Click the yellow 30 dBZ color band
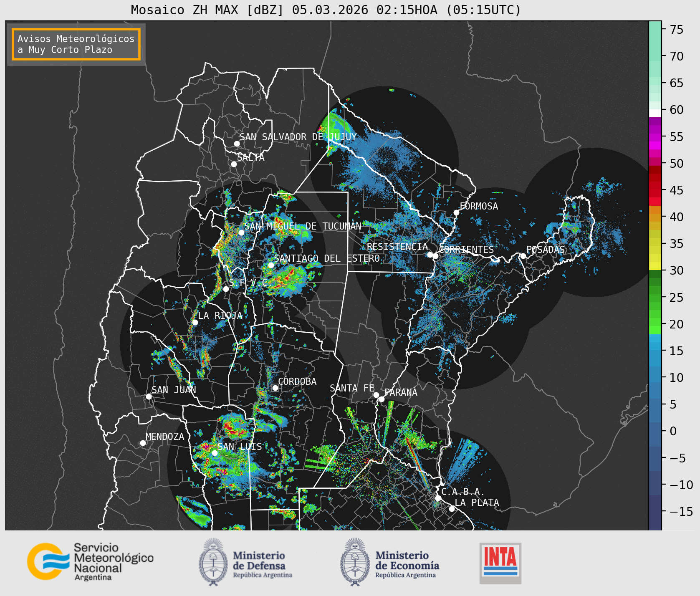Screen dimensions: 700x596 click(x=655, y=266)
